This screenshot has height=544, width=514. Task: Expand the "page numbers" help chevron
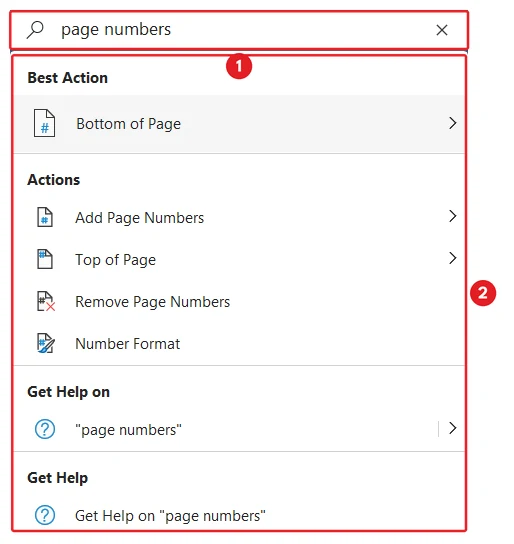[x=452, y=428]
